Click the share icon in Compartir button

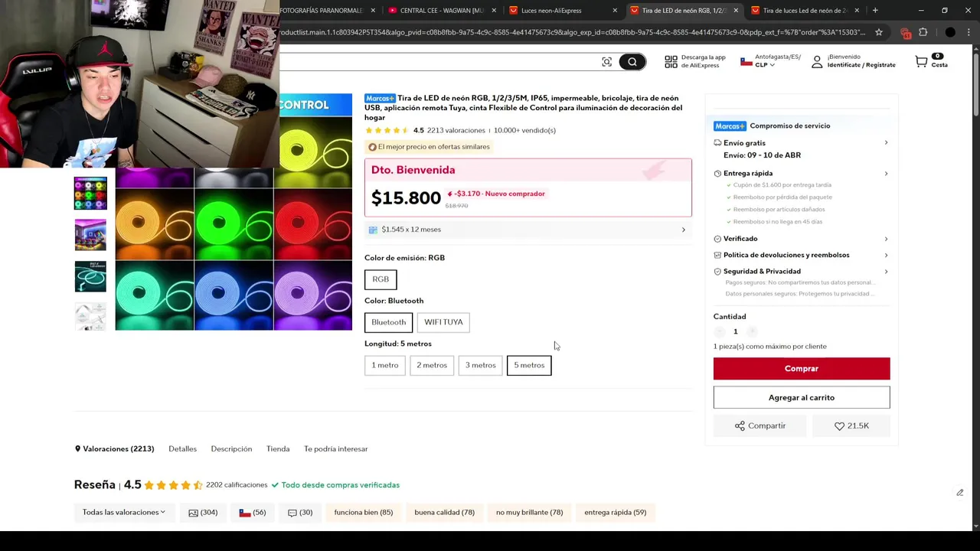click(x=740, y=425)
